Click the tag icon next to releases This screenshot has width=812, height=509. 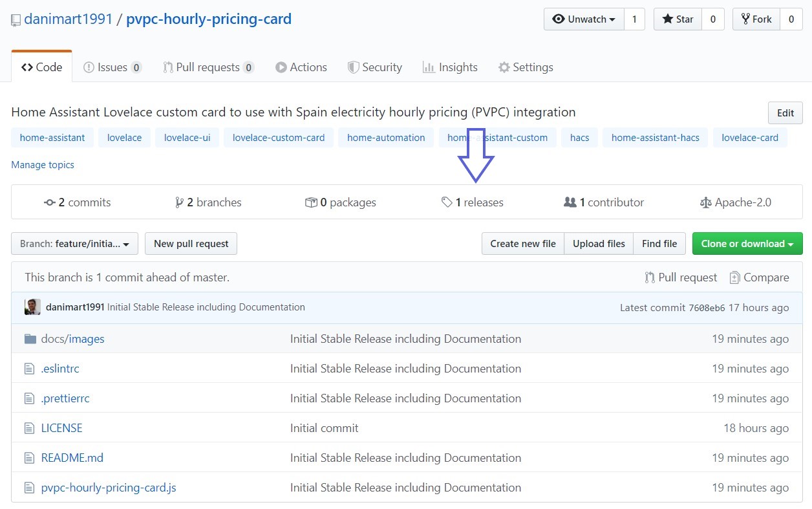[447, 202]
